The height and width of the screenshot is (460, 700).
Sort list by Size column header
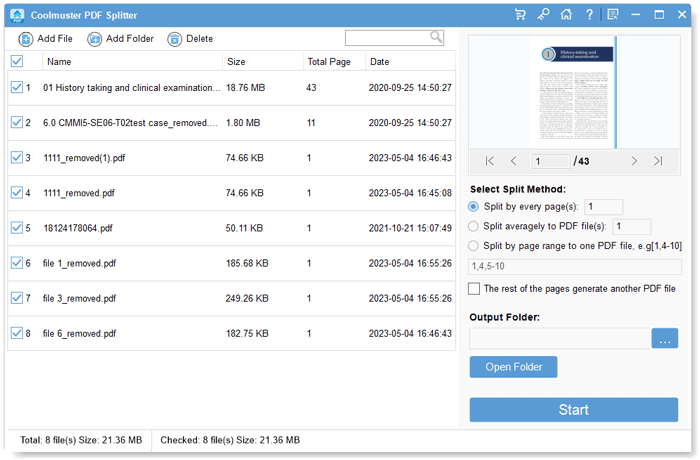coord(262,62)
